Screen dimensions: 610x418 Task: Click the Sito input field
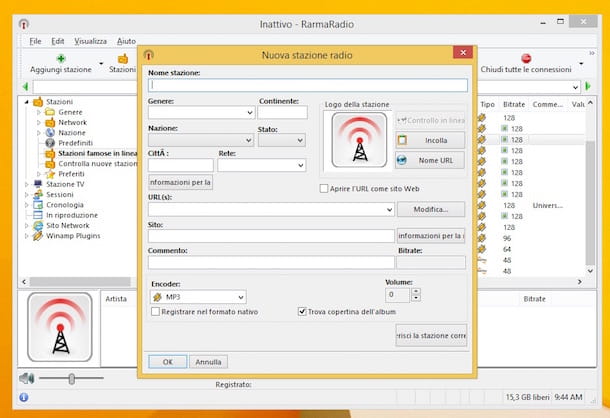pos(271,236)
